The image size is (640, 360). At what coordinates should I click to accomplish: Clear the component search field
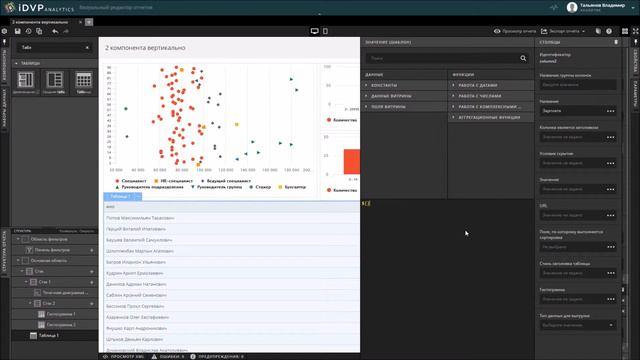tap(87, 47)
